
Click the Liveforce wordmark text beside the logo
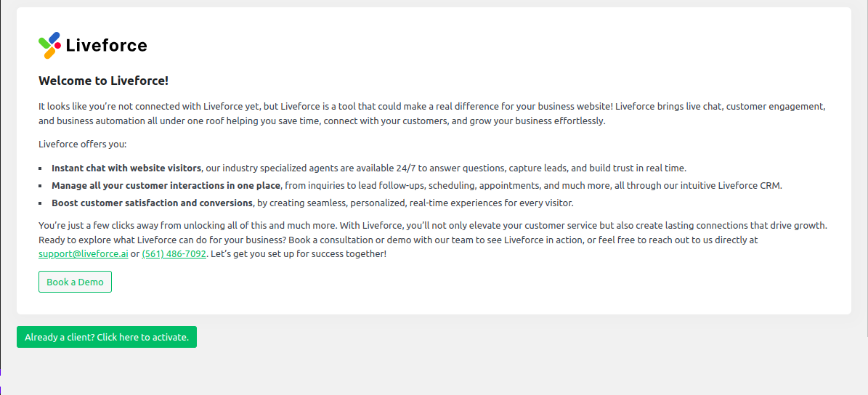pos(106,45)
